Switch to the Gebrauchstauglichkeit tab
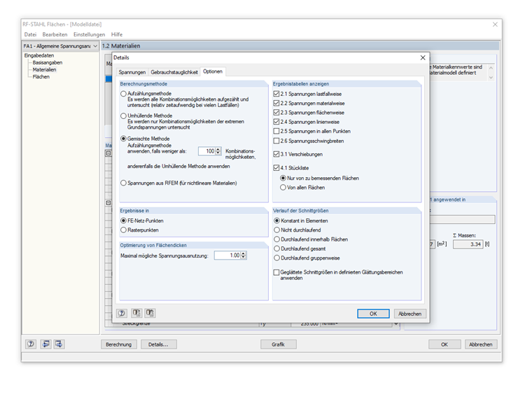532x399 pixels. click(174, 72)
